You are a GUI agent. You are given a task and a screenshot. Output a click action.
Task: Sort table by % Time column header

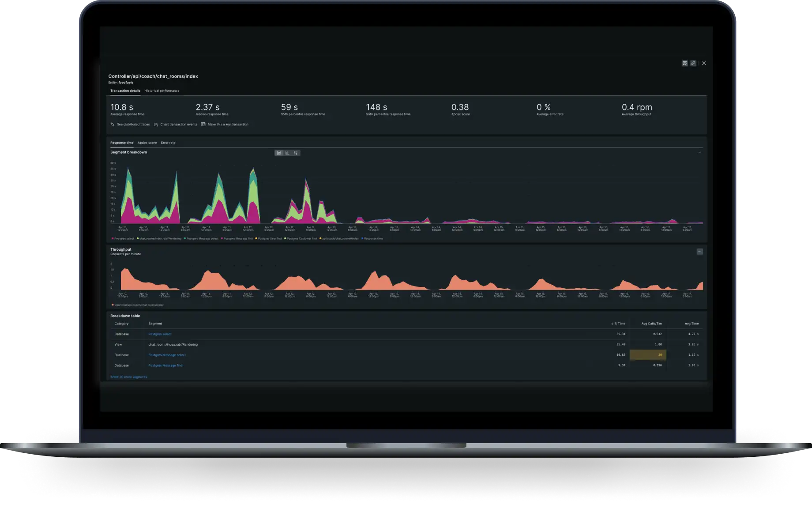[x=619, y=324]
